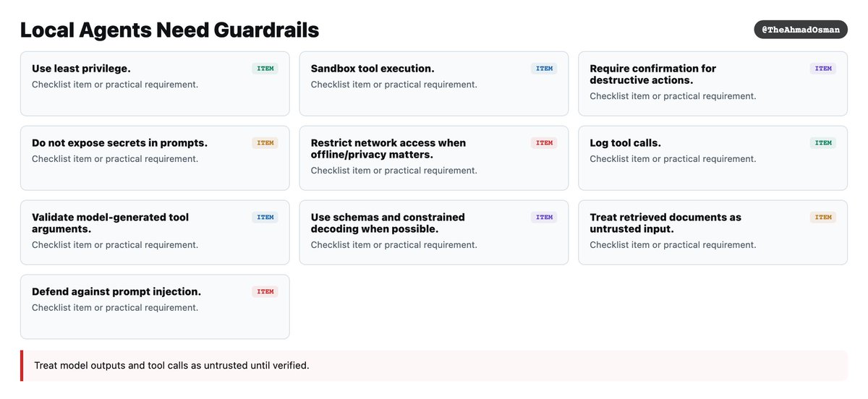Select the red ITEM tag on Defend against prompt injection
The image size is (868, 399).
pyautogui.click(x=265, y=292)
